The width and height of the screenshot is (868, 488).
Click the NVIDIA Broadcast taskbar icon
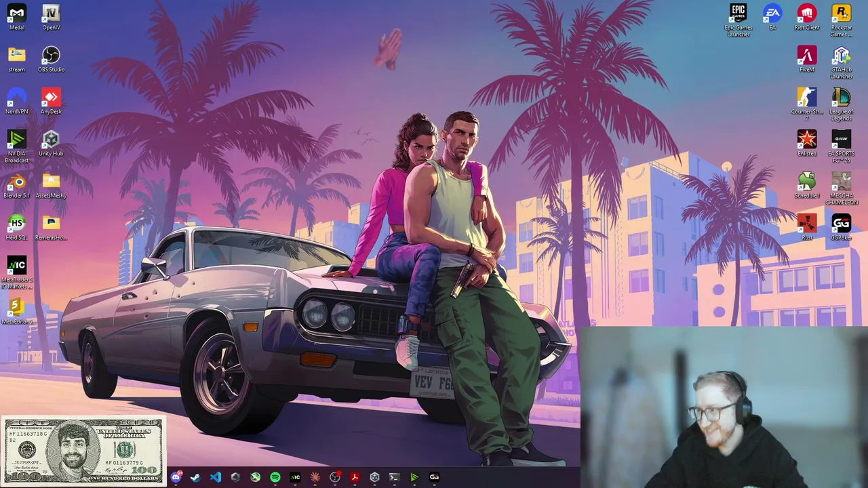pos(414,477)
